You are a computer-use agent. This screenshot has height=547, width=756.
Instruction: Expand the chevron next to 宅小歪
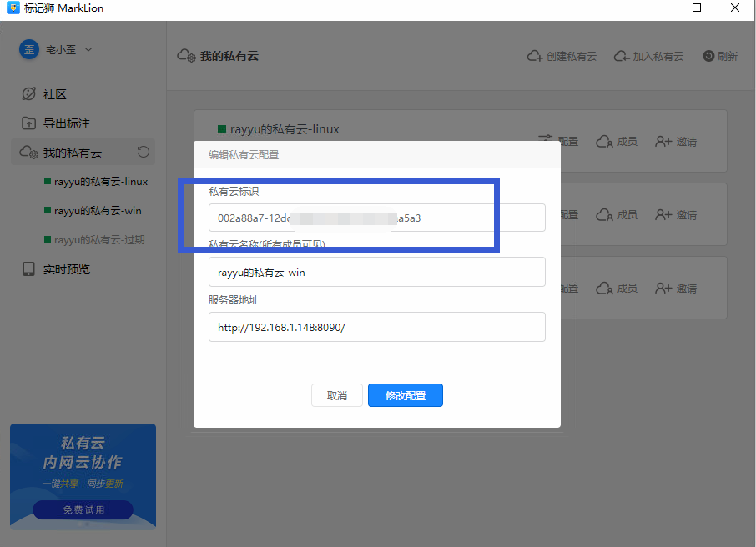coord(88,49)
